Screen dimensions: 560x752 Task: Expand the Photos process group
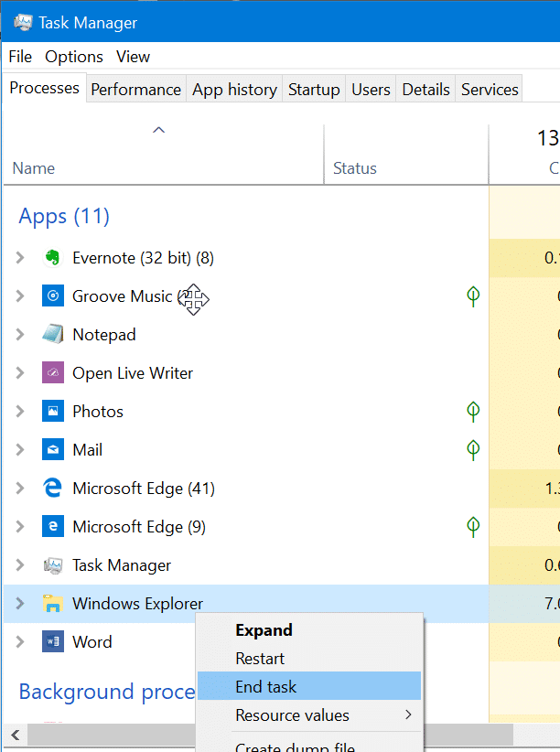[20, 411]
